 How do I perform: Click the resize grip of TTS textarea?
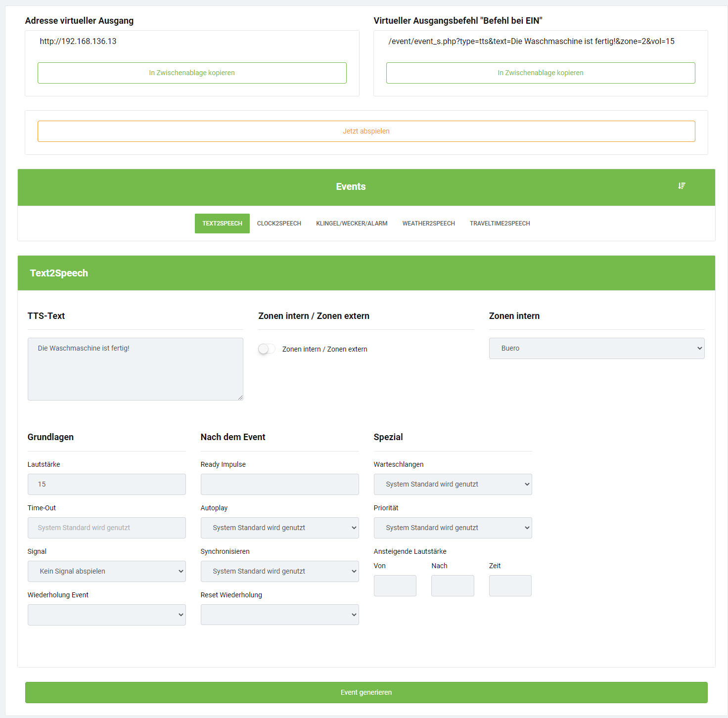(x=240, y=398)
